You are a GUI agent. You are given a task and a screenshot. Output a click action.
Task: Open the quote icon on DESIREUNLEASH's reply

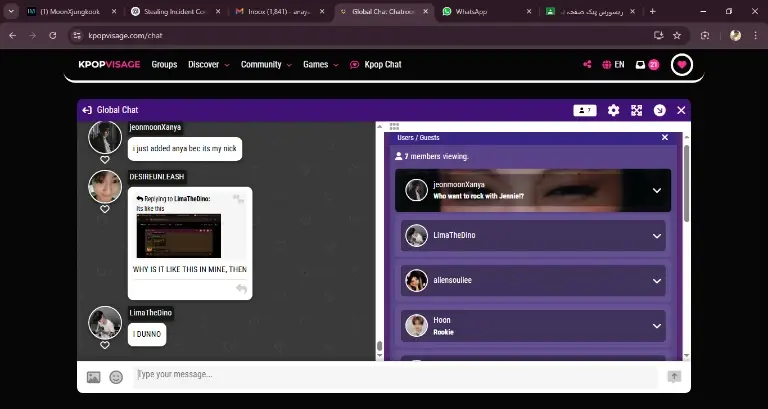239,198
